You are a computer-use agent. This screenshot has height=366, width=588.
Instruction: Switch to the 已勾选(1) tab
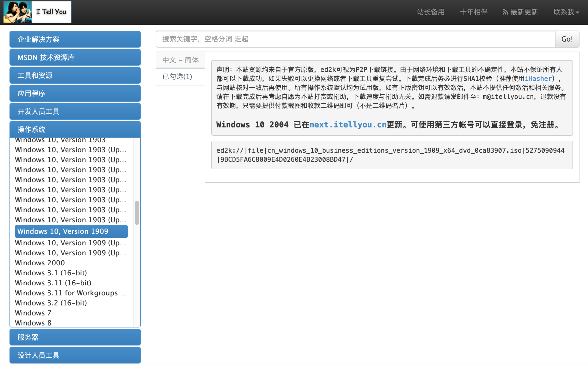point(180,76)
